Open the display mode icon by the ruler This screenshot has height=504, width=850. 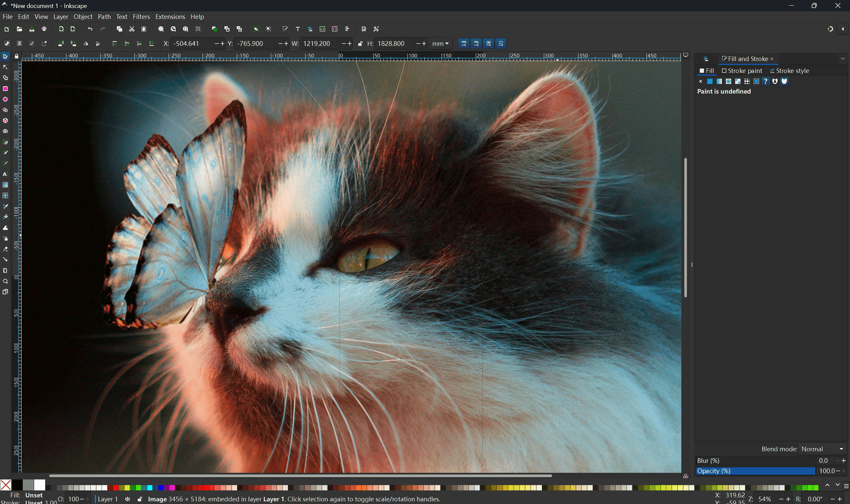(686, 55)
